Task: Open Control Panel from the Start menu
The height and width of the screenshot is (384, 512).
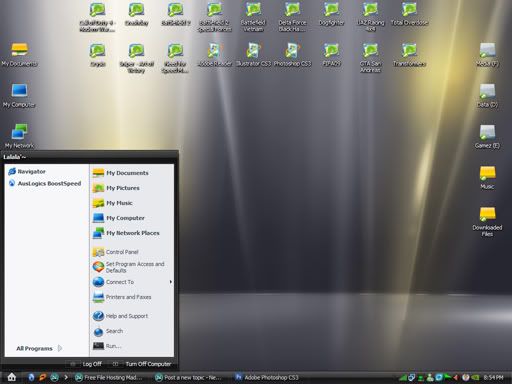Action: click(132, 252)
